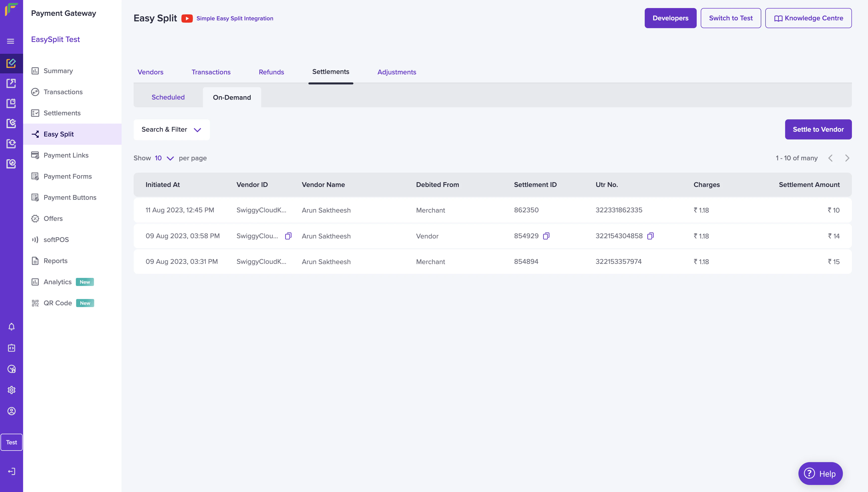Click the hamburger menu icon
Viewport: 868px width, 492px height.
(x=11, y=41)
